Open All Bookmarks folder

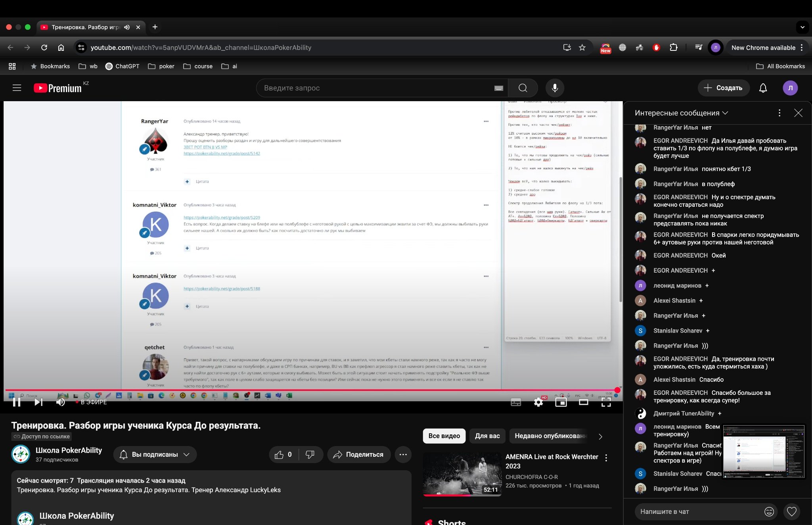tap(781, 66)
